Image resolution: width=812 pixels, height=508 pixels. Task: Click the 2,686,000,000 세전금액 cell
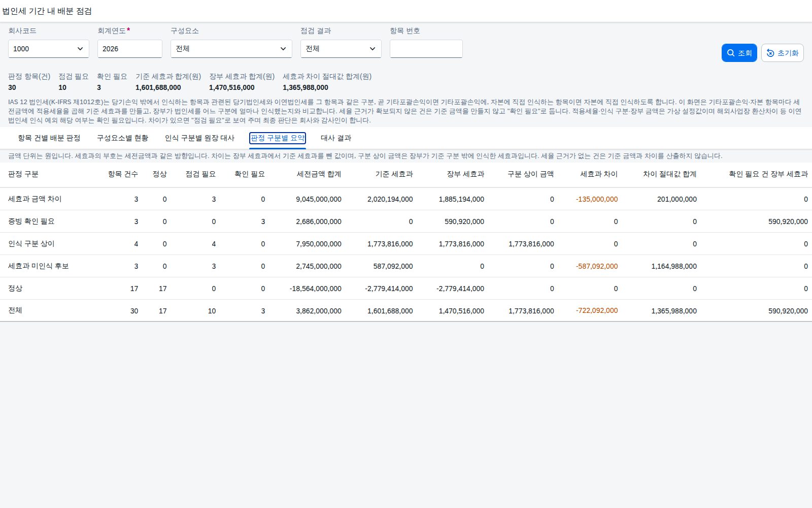click(319, 221)
